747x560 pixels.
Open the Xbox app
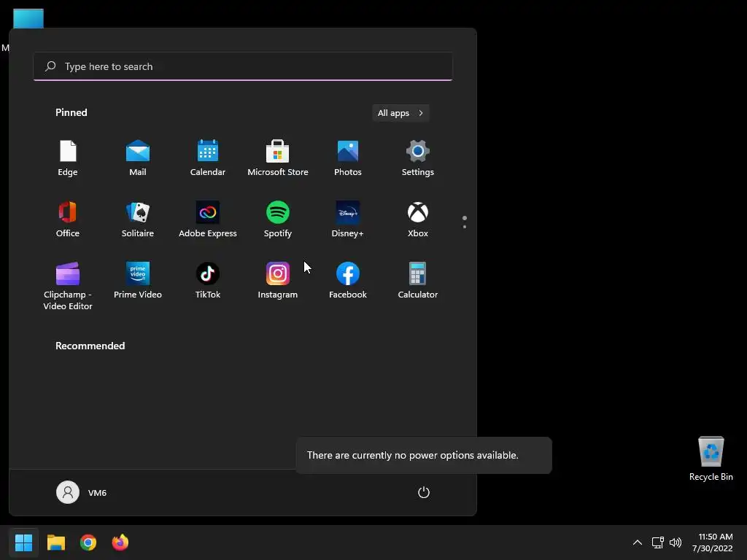[x=418, y=219]
